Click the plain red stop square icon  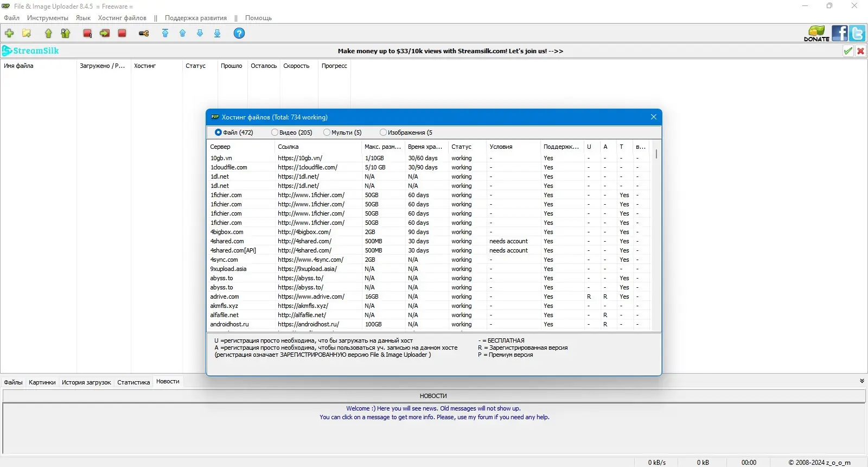[x=122, y=34]
